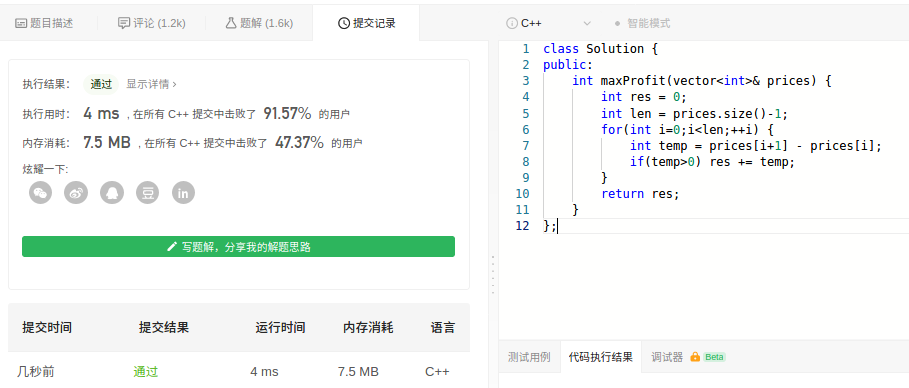Click line number 12 in gutter
Screen dimensions: 909x388
click(x=522, y=226)
